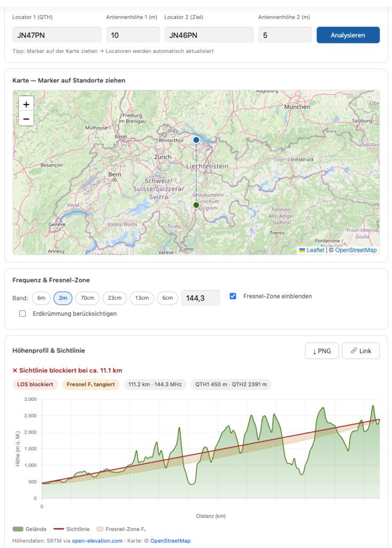Open the open-elevation.com link
The height and width of the screenshot is (548, 392).
coord(97,541)
